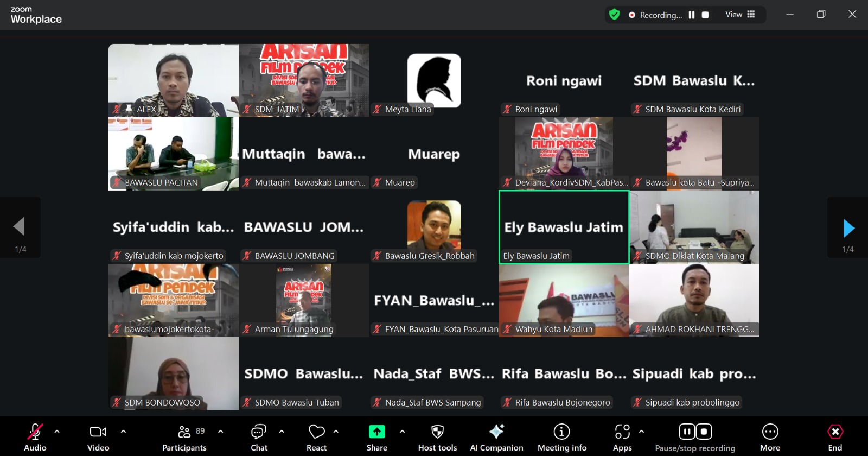Viewport: 868px width, 456px height.
Task: Unmute microphone with the Audio button
Action: pyautogui.click(x=35, y=436)
